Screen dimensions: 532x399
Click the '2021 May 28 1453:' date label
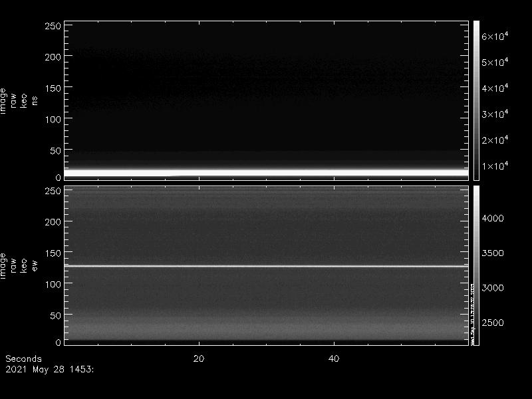(49, 368)
